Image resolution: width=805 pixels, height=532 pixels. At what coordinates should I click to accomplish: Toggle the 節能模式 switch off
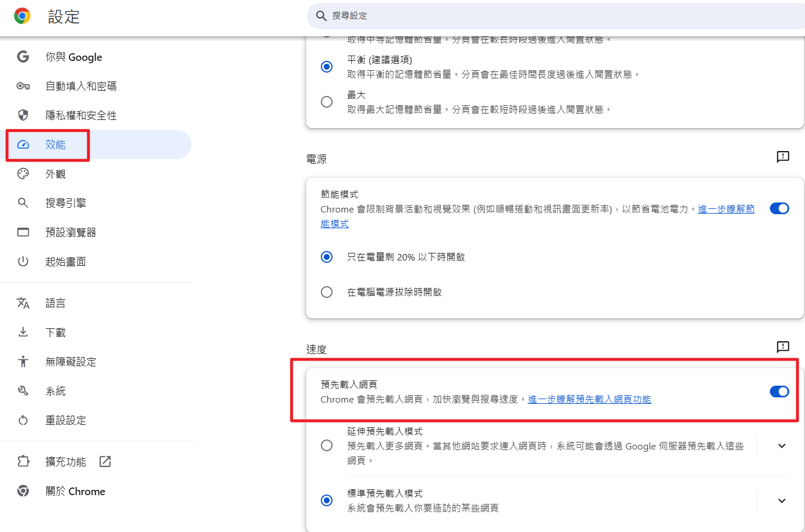point(779,208)
